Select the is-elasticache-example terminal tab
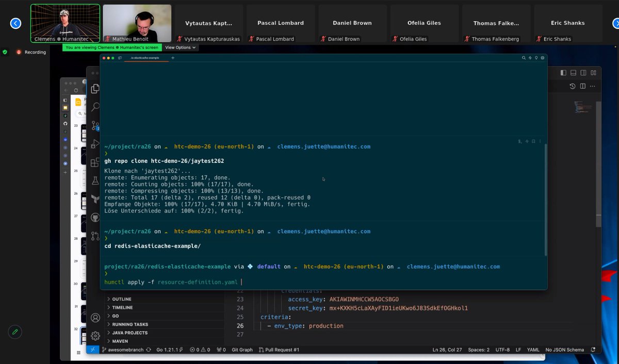619x364 pixels. click(146, 58)
